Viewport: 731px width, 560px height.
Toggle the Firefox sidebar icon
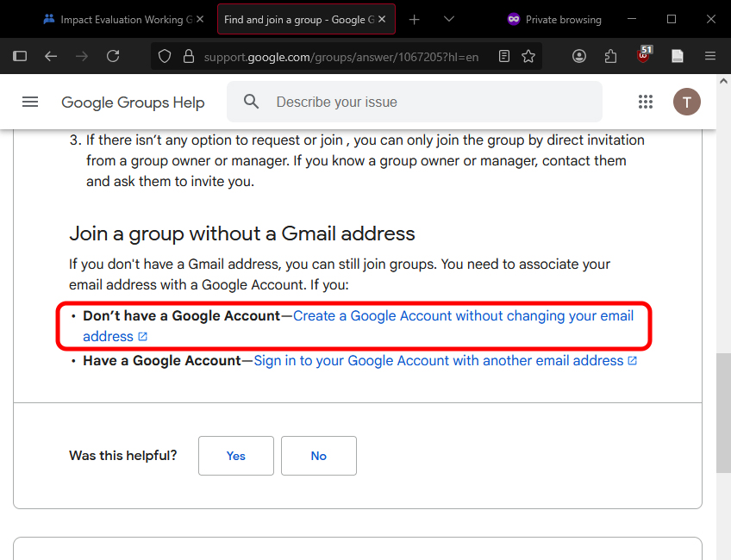(x=20, y=56)
